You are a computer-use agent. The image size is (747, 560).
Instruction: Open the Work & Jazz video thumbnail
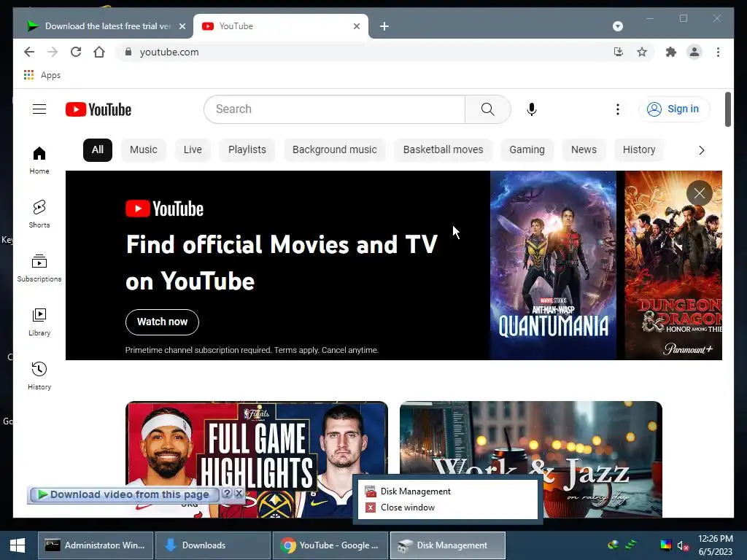point(531,459)
